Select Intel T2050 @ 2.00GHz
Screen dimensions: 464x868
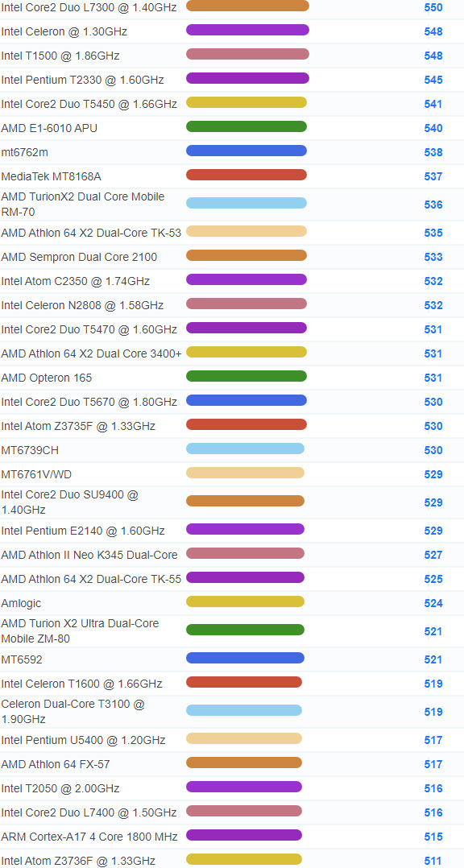[60, 788]
